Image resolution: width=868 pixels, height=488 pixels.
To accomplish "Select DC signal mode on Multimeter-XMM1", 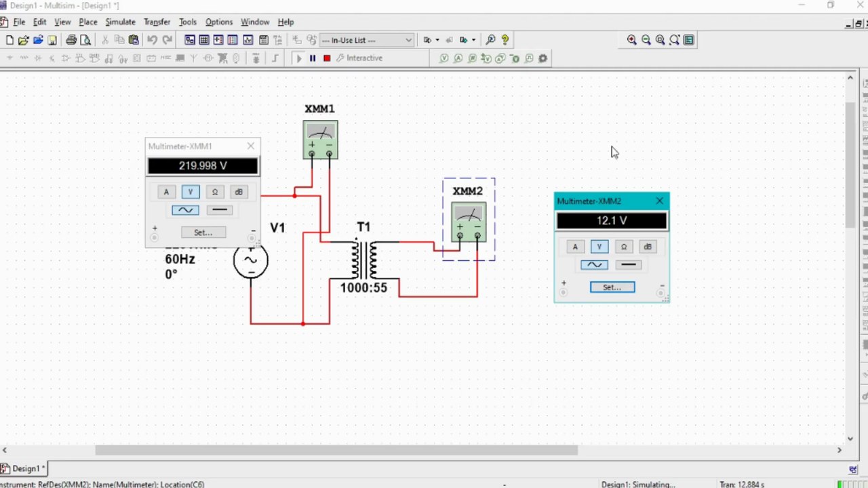I will pyautogui.click(x=220, y=210).
